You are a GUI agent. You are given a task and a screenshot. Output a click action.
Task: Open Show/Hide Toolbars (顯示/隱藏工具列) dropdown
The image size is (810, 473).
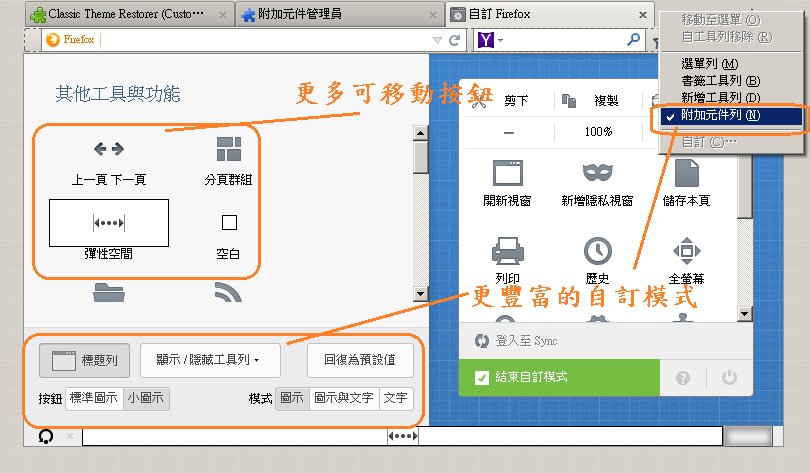coord(210,360)
